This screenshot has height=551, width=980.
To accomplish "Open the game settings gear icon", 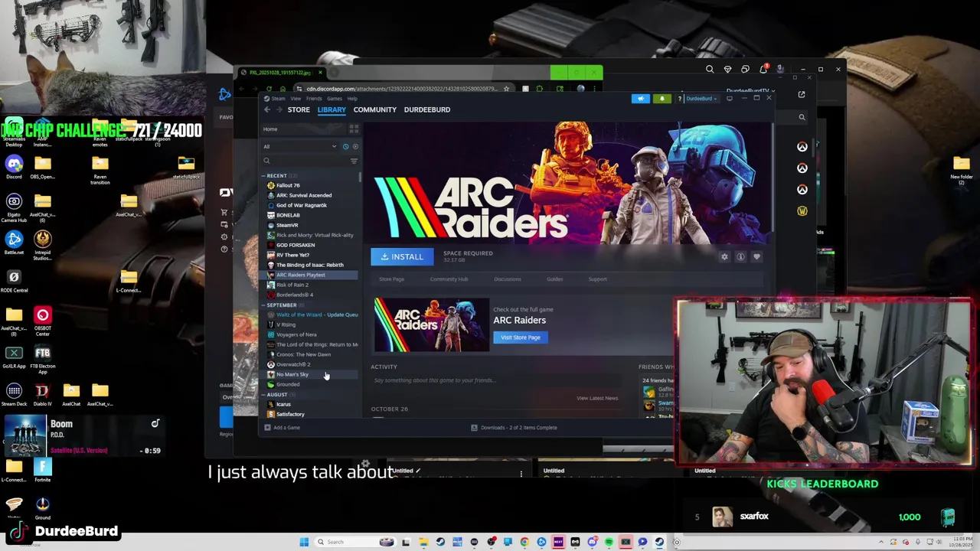I will click(724, 257).
